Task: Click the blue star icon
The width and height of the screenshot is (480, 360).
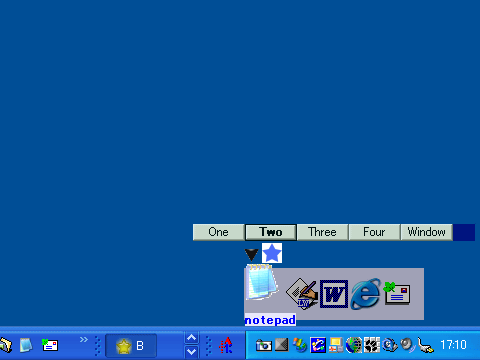Action: (272, 253)
